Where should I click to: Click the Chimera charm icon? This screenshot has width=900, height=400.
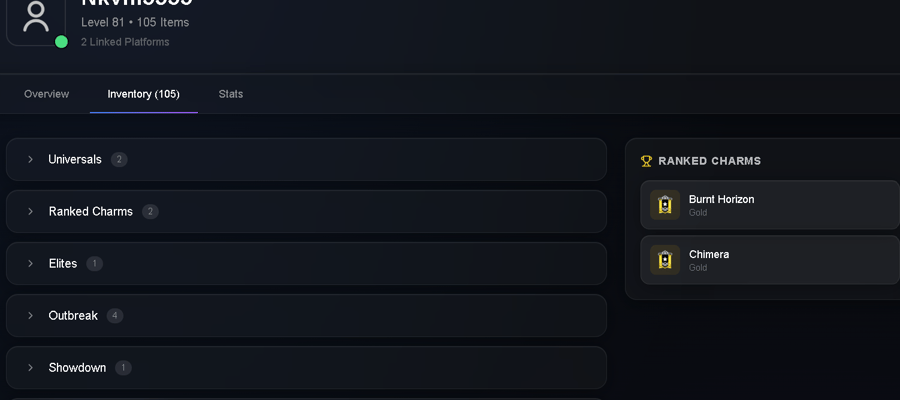click(x=665, y=260)
